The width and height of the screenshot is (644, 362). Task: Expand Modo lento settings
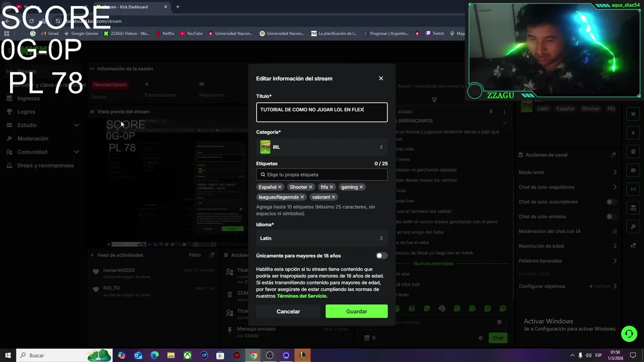point(568,172)
